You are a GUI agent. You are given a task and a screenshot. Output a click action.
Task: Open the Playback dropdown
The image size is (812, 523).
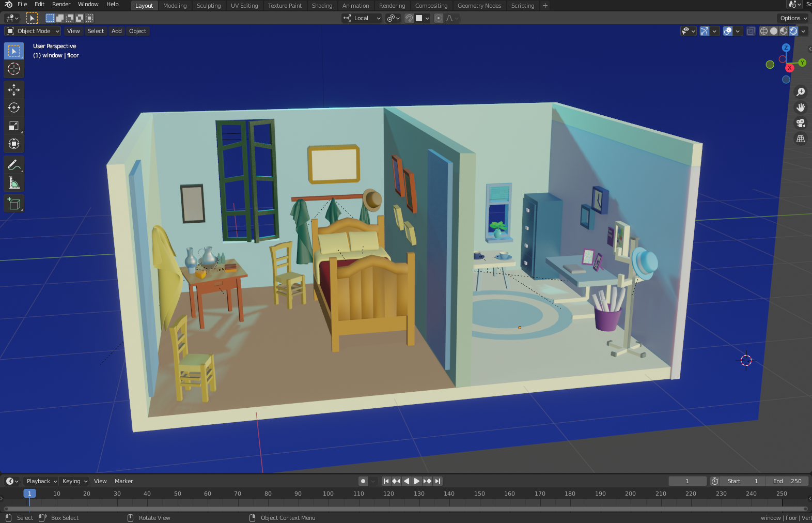tap(41, 481)
